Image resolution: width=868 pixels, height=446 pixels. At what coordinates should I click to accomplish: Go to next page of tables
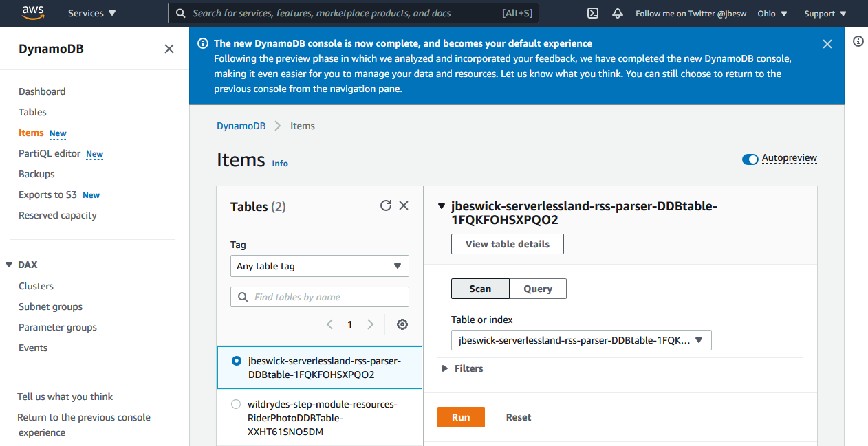tap(371, 324)
